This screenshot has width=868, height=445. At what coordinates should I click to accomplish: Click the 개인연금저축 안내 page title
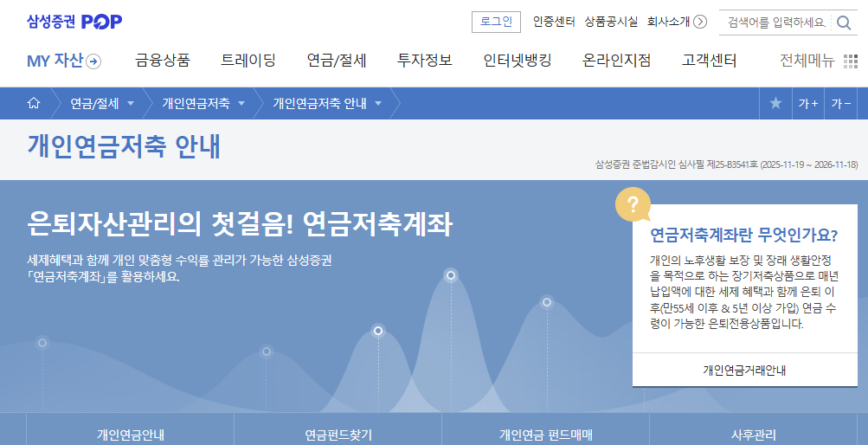[124, 147]
